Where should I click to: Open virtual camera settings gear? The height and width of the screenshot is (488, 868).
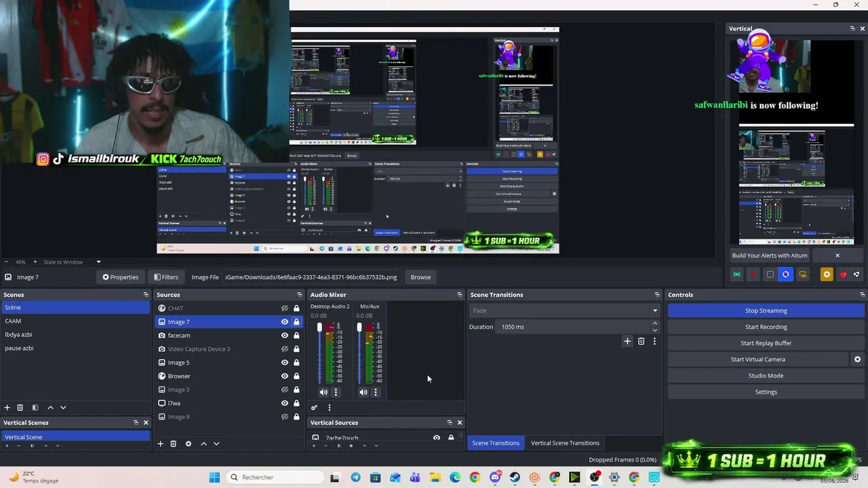click(857, 359)
